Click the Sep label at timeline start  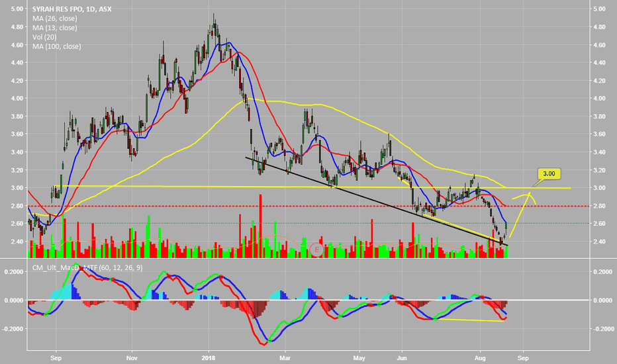click(x=56, y=358)
